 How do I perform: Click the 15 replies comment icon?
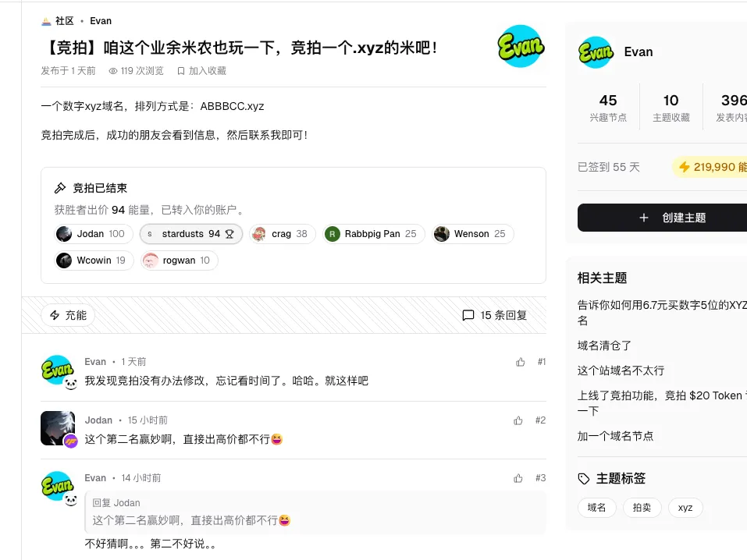pos(468,315)
